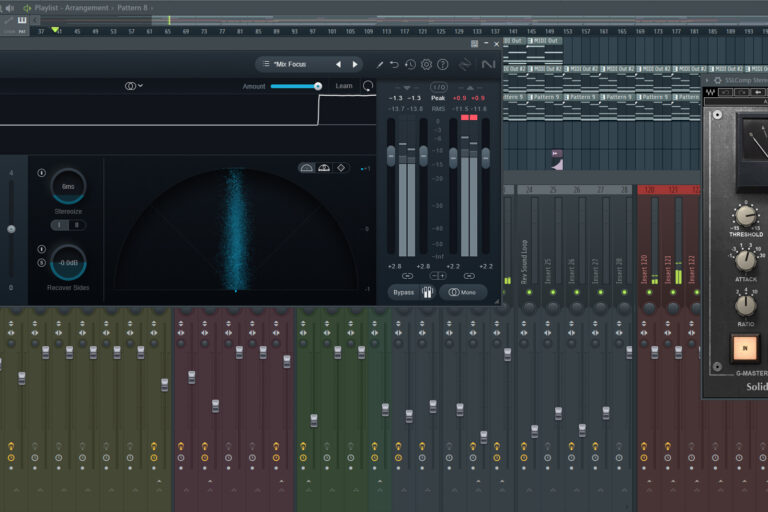Viewport: 768px width, 512px height.
Task: Mute Insert 25 using its green LED
Action: coord(553,293)
